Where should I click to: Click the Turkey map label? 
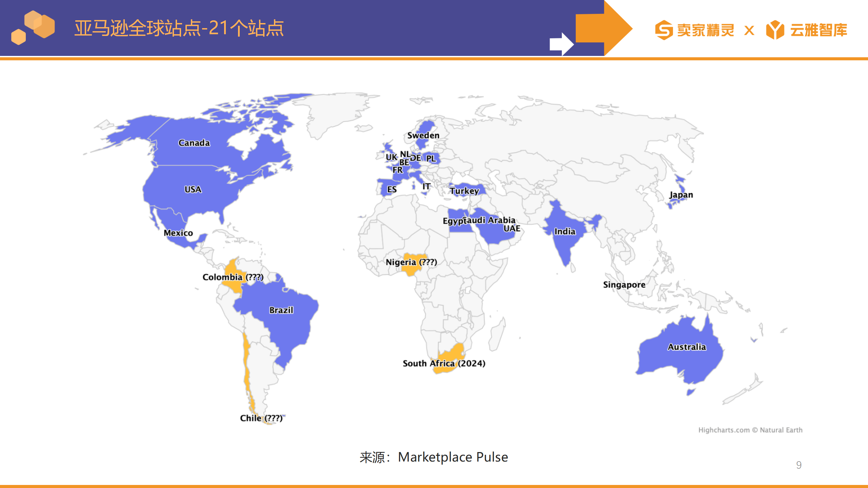pyautogui.click(x=464, y=191)
